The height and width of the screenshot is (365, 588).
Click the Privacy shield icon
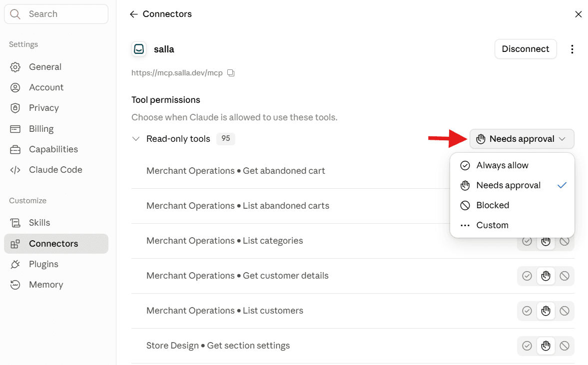click(x=15, y=108)
